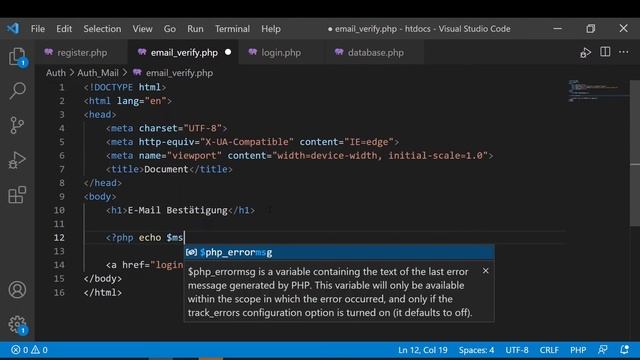Select the email_verify.php breadcrumb segment
The image size is (640, 360).
179,73
